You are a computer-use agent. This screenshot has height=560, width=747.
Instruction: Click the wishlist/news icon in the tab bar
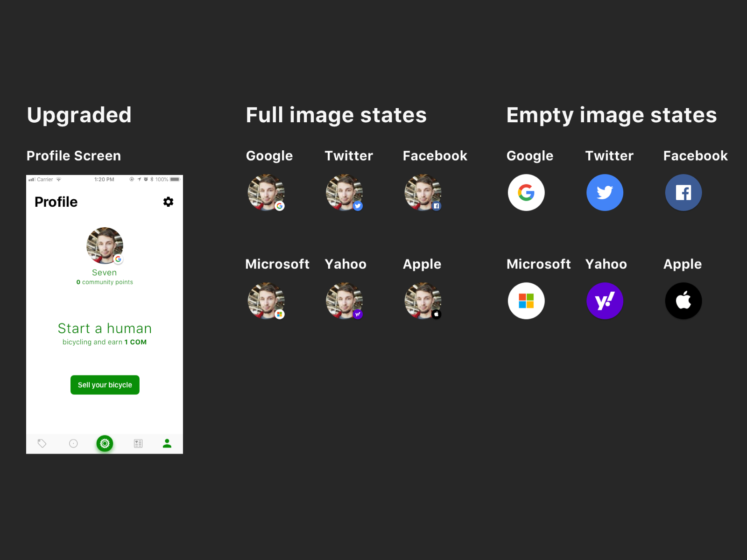[x=138, y=443]
